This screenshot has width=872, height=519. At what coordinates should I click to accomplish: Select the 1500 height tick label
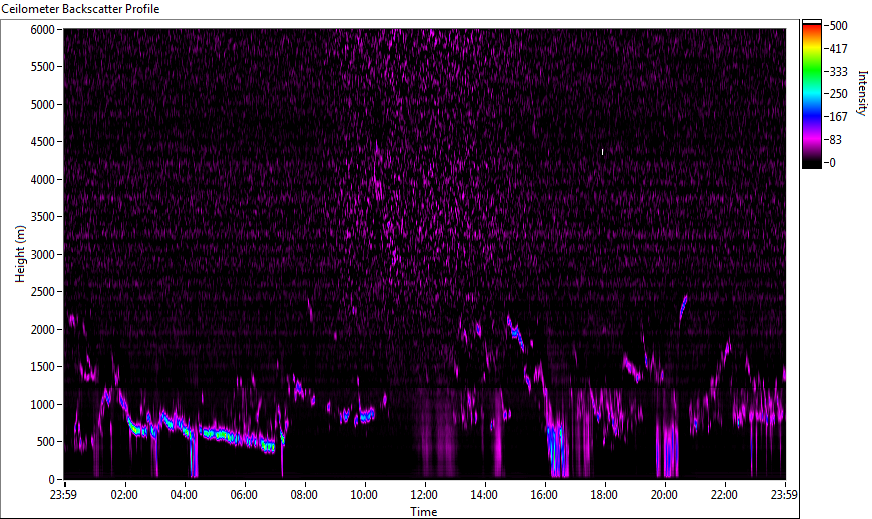(43, 367)
